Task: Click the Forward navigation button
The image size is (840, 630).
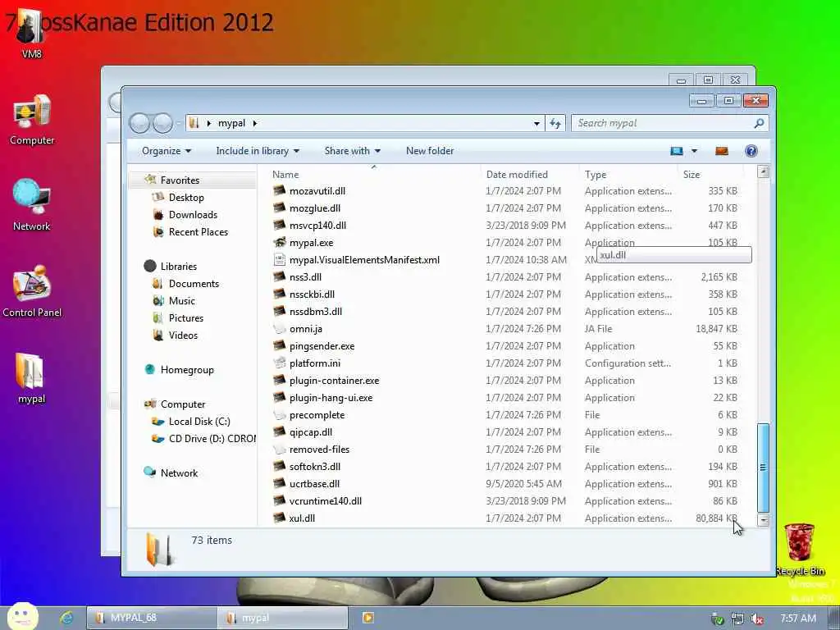Action: (163, 123)
